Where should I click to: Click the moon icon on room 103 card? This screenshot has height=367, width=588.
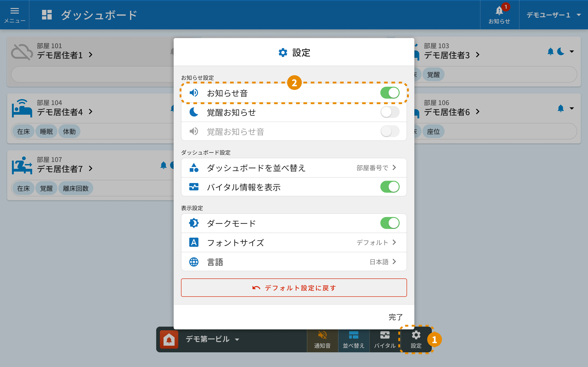click(x=561, y=51)
